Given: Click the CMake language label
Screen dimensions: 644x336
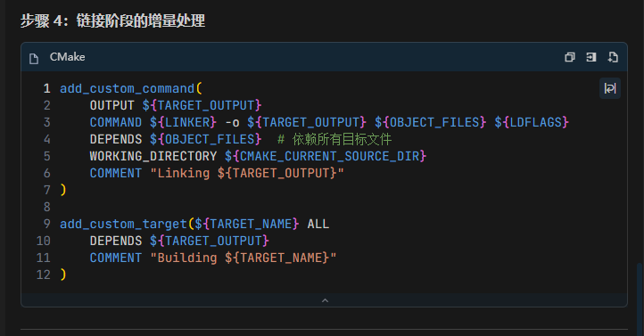Looking at the screenshot, I should tap(68, 57).
